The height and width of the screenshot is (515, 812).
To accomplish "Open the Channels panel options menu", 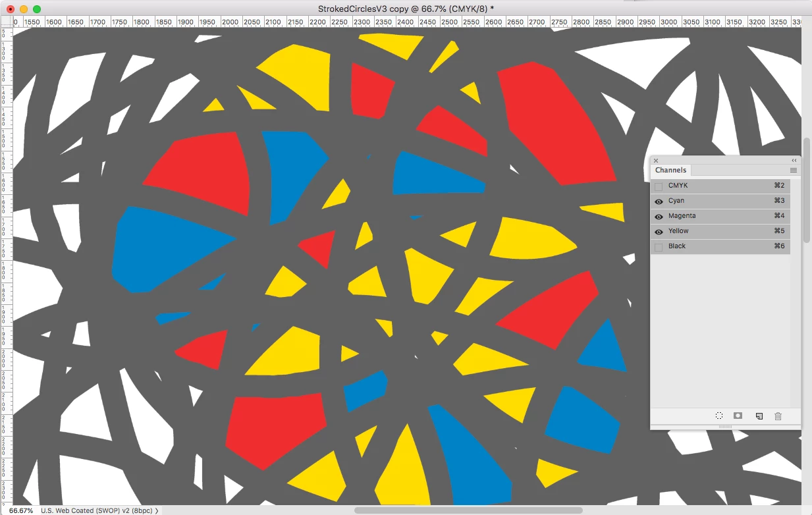I will click(x=794, y=170).
